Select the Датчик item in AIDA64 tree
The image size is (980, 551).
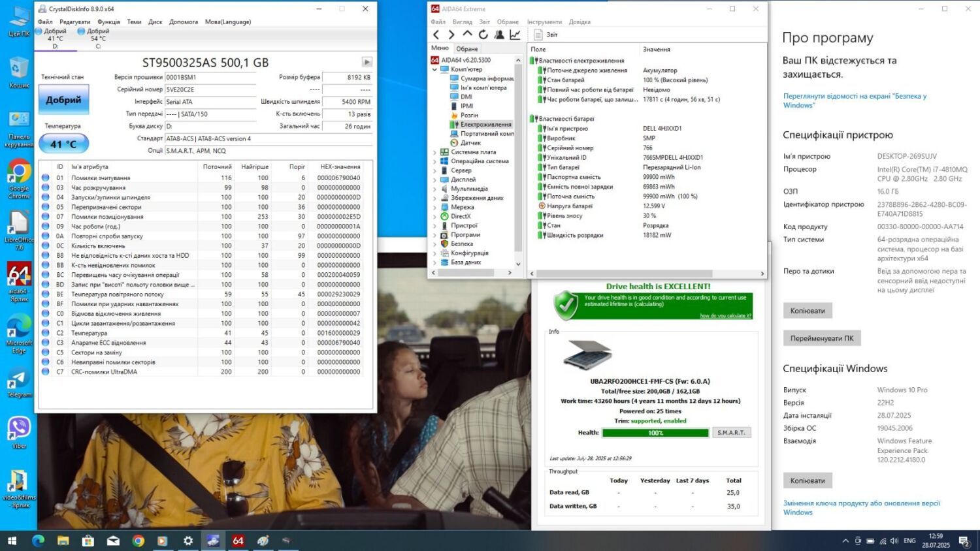click(470, 142)
